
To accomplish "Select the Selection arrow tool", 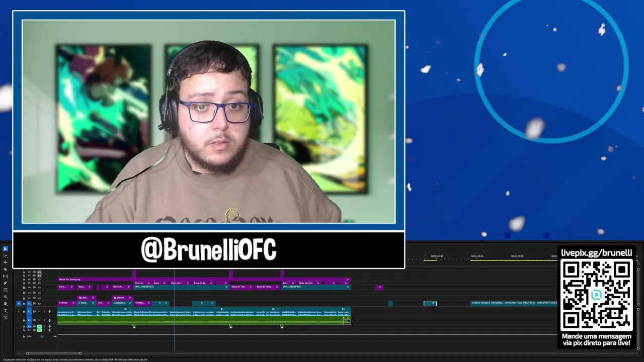I will pyautogui.click(x=6, y=249).
